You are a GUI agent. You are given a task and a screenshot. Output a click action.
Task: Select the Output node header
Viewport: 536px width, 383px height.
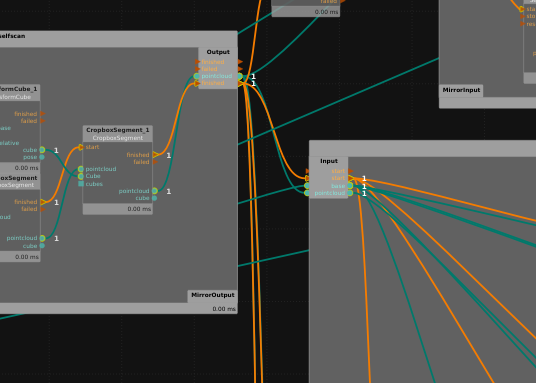(218, 52)
